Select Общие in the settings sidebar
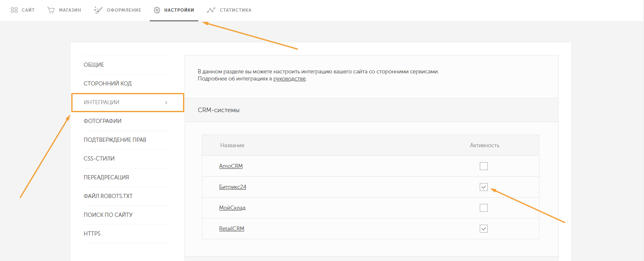 [x=94, y=65]
